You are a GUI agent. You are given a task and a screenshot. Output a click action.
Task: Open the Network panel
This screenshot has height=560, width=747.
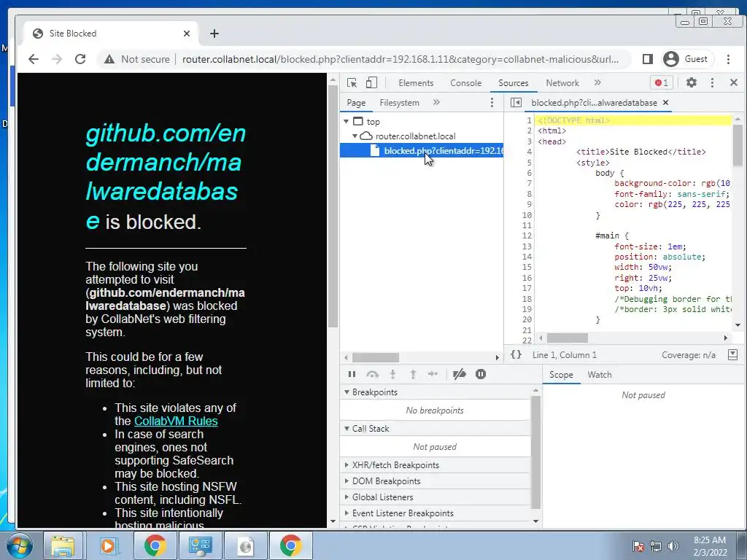(562, 83)
